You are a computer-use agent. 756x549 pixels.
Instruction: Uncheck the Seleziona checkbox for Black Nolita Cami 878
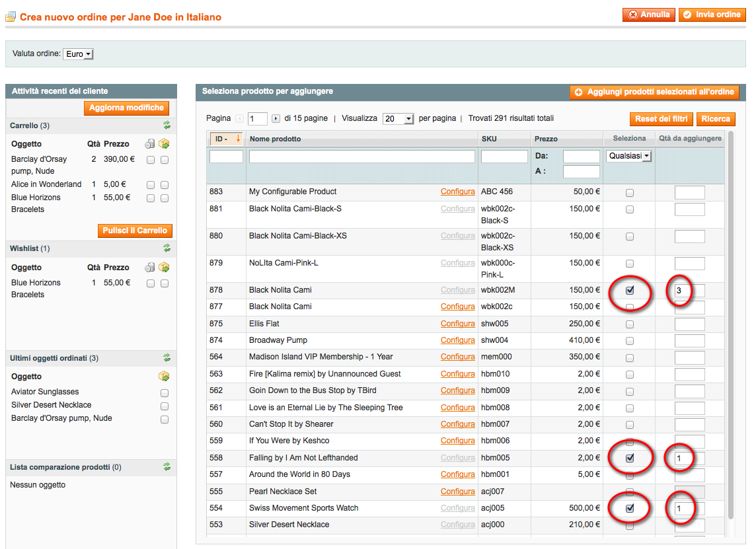[x=629, y=290]
